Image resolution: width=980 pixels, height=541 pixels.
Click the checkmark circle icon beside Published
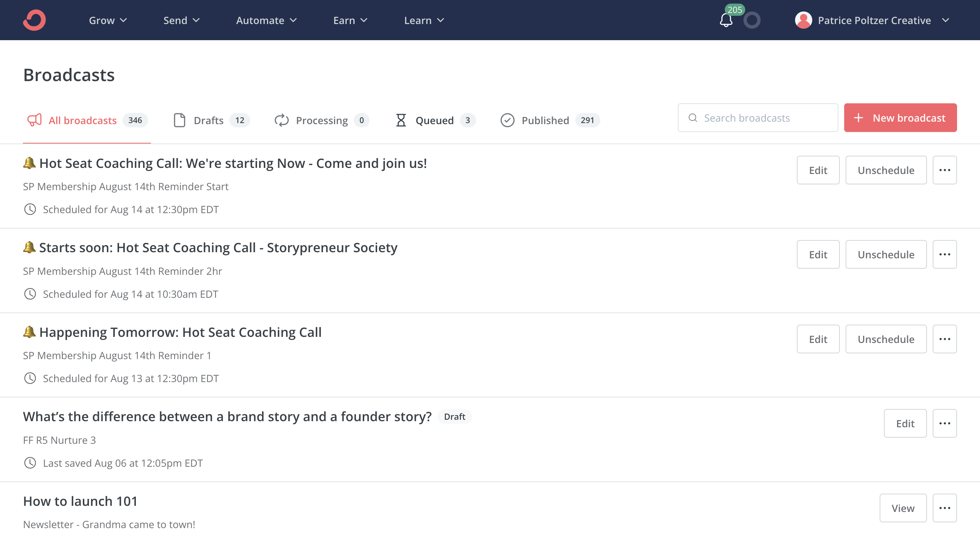(x=508, y=120)
